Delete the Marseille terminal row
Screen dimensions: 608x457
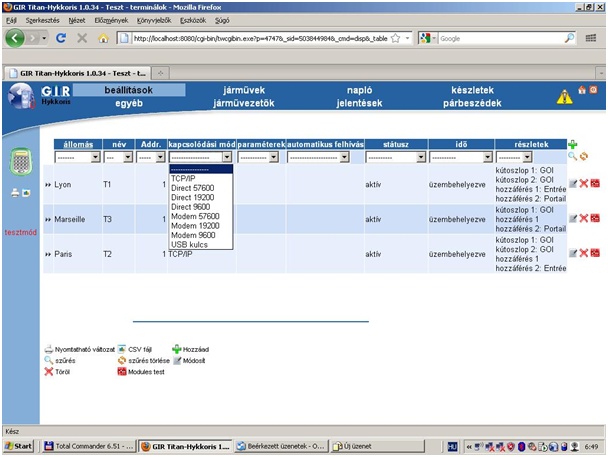click(x=584, y=219)
